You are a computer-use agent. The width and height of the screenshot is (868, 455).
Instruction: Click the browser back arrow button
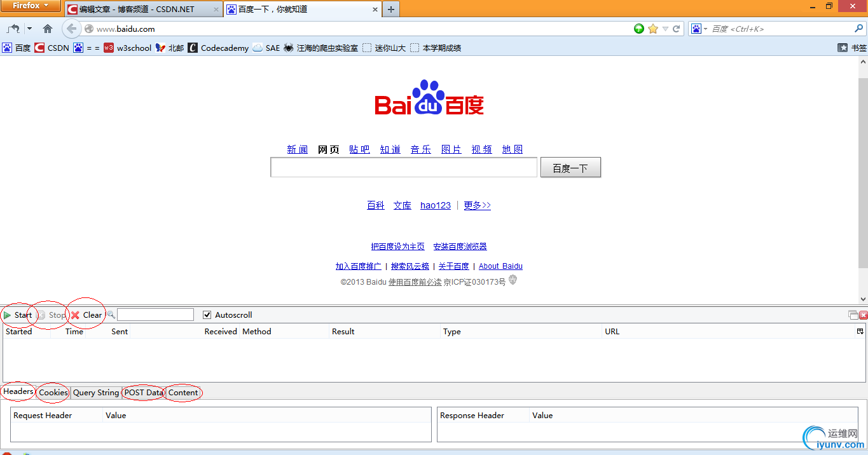71,29
